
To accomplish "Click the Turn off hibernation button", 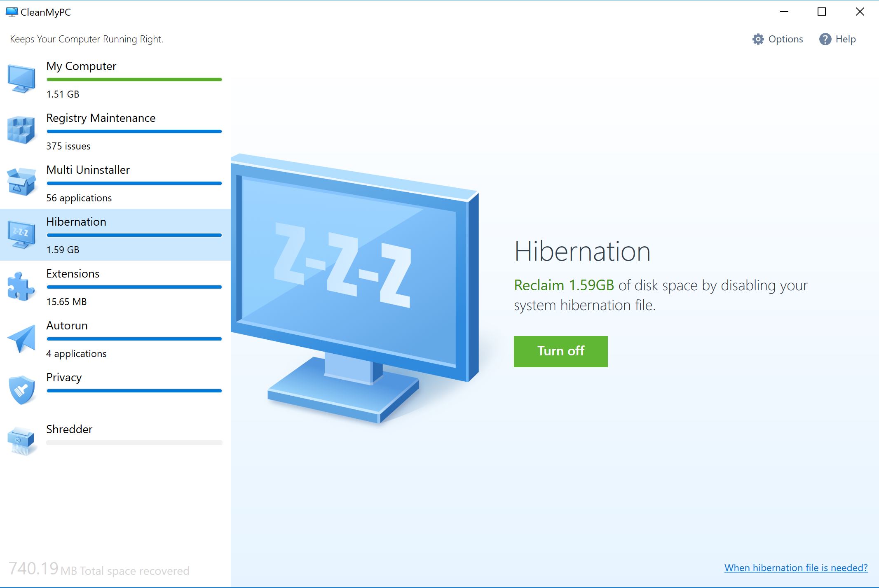I will (560, 351).
